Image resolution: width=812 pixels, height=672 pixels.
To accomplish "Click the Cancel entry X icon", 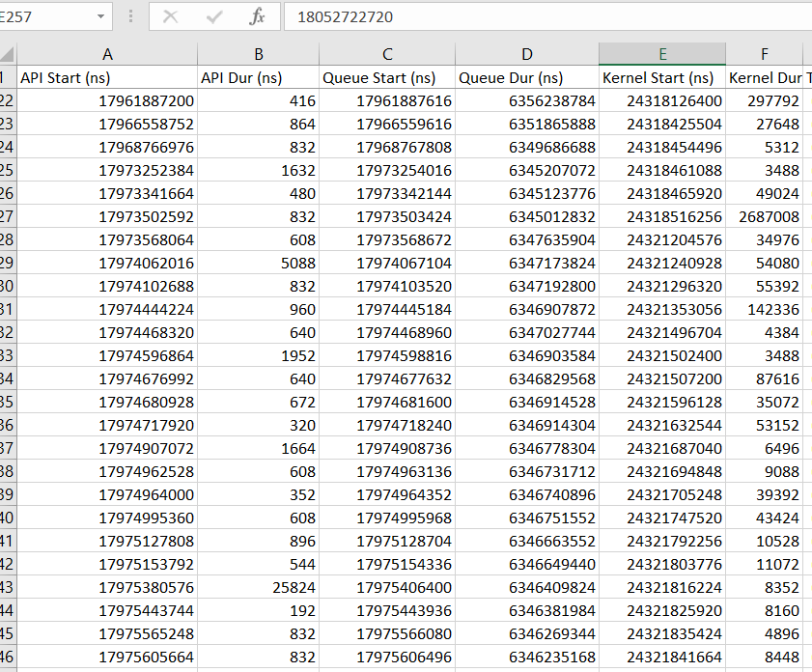I will coord(170,16).
